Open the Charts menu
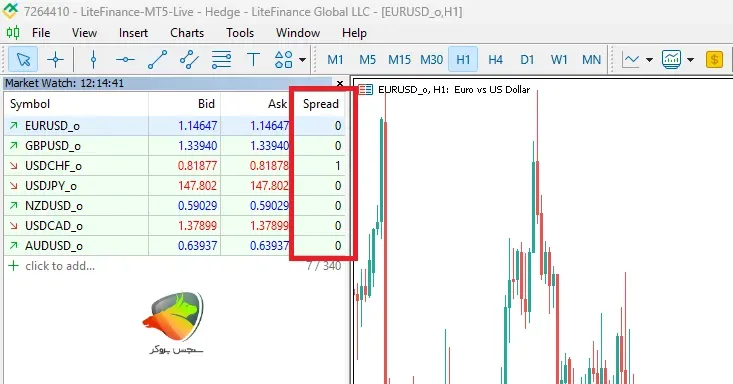 pos(187,33)
